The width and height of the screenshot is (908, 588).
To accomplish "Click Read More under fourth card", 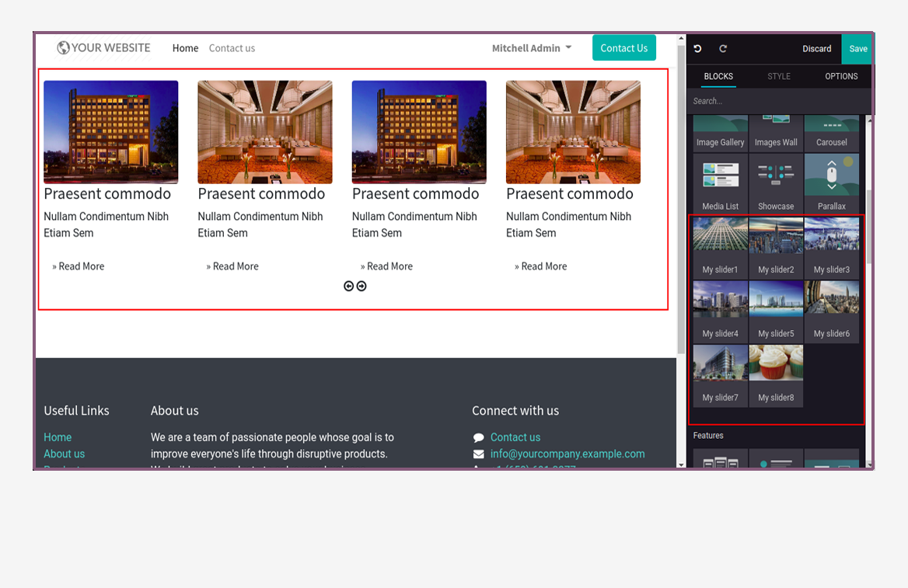I will 540,266.
